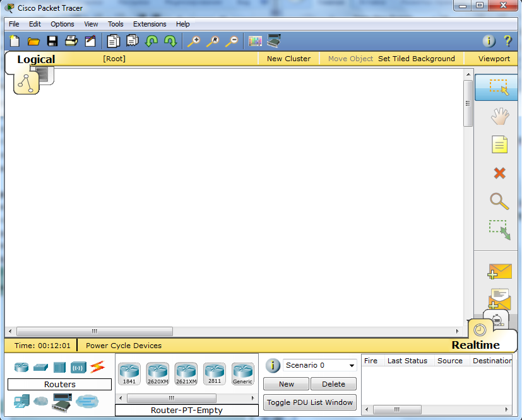
Task: Click the New scenario button
Action: click(x=287, y=384)
